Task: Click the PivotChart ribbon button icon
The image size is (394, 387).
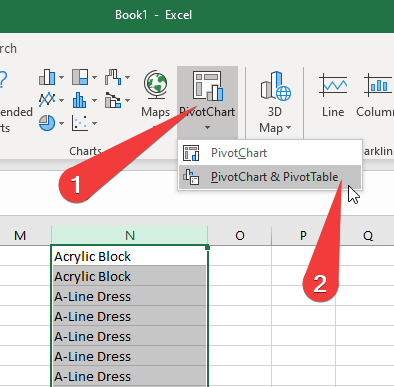Action: tap(207, 86)
